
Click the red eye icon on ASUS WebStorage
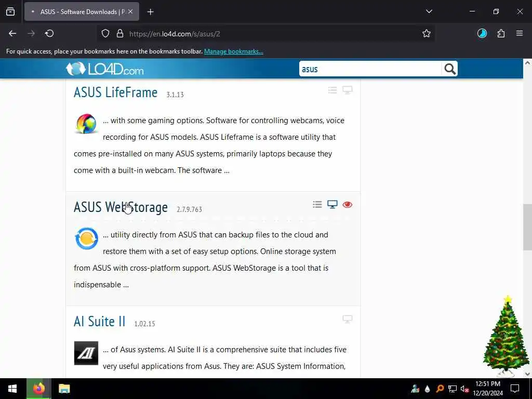348,205
